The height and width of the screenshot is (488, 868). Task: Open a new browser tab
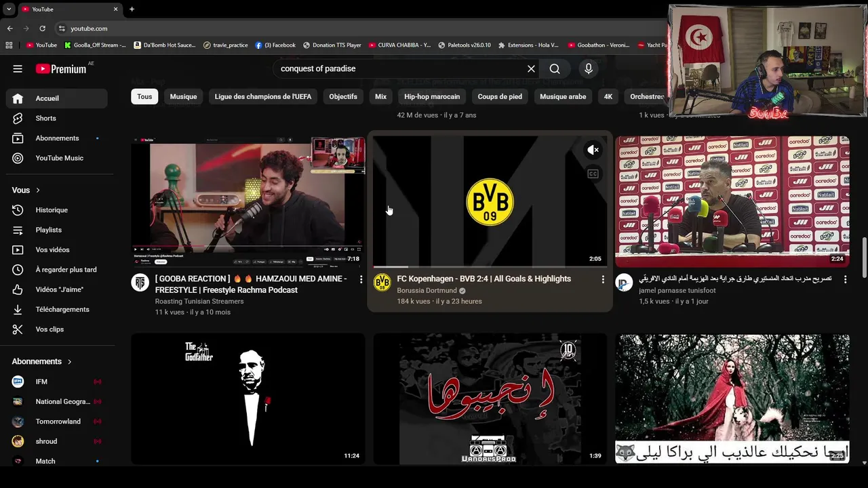click(x=132, y=9)
